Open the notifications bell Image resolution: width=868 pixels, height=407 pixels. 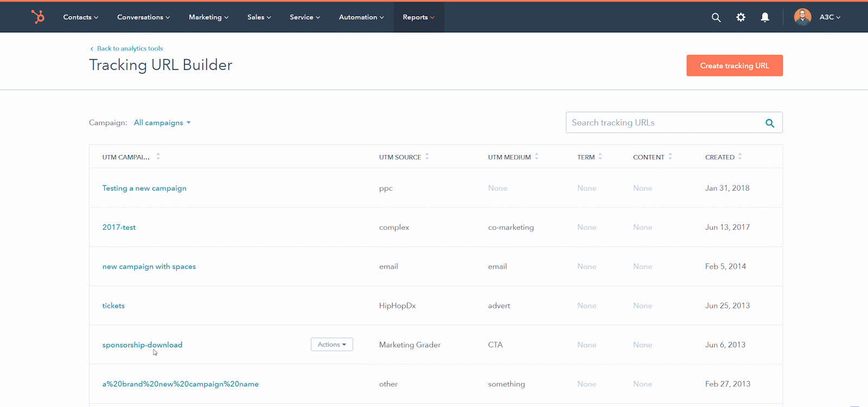(x=765, y=17)
